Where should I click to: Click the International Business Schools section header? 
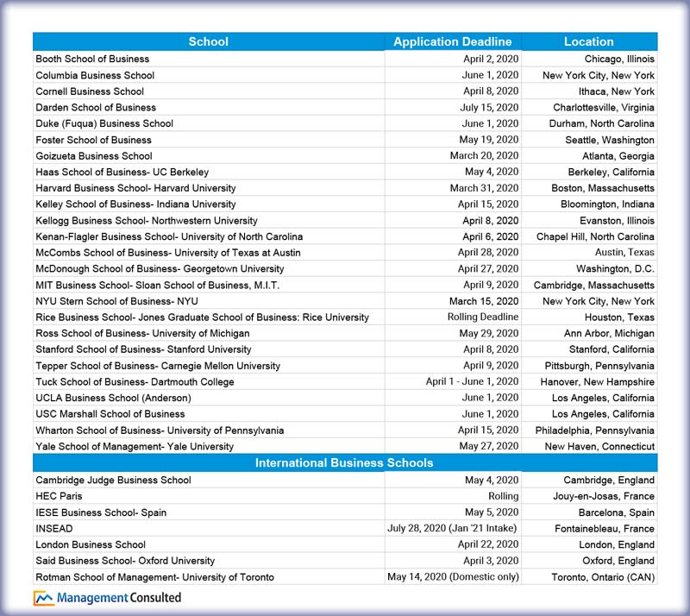pos(344,462)
